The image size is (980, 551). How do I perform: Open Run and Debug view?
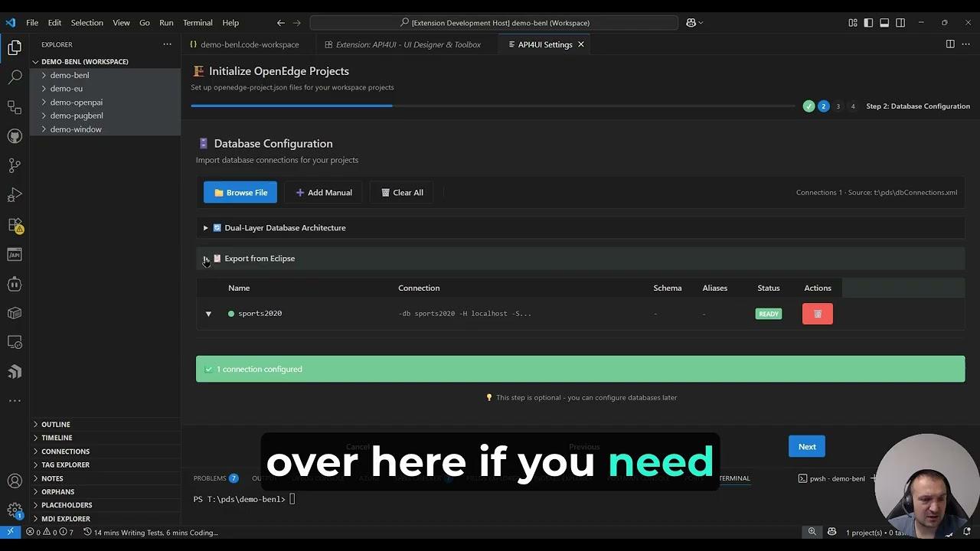[x=15, y=195]
